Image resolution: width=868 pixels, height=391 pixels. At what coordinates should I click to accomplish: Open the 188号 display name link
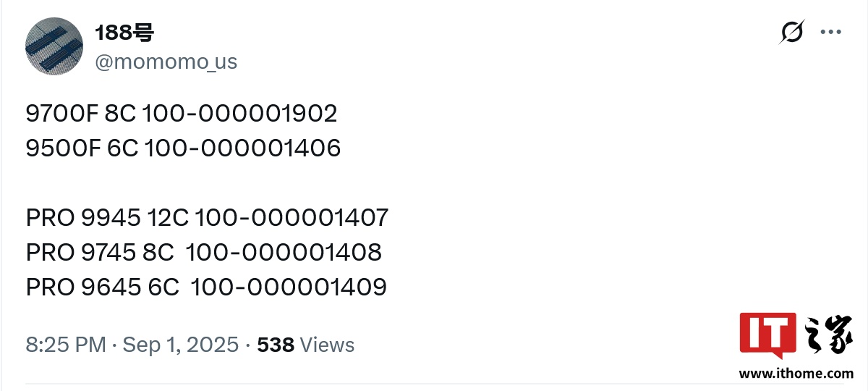[x=124, y=33]
